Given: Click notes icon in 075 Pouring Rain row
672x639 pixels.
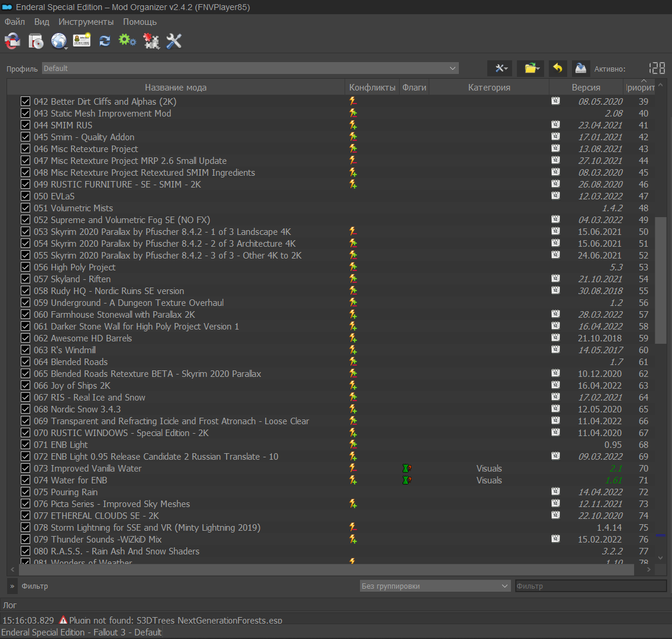Looking at the screenshot, I should point(555,492).
